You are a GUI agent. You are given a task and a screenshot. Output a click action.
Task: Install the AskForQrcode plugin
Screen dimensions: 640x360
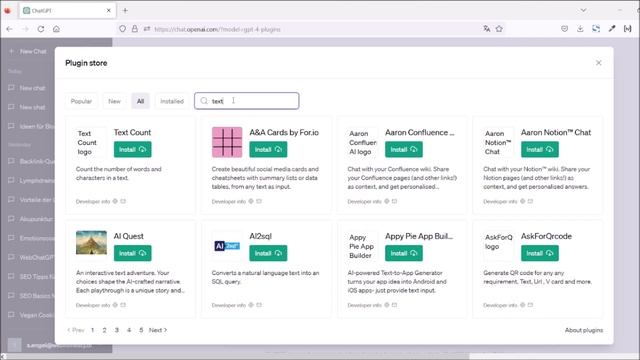[540, 253]
